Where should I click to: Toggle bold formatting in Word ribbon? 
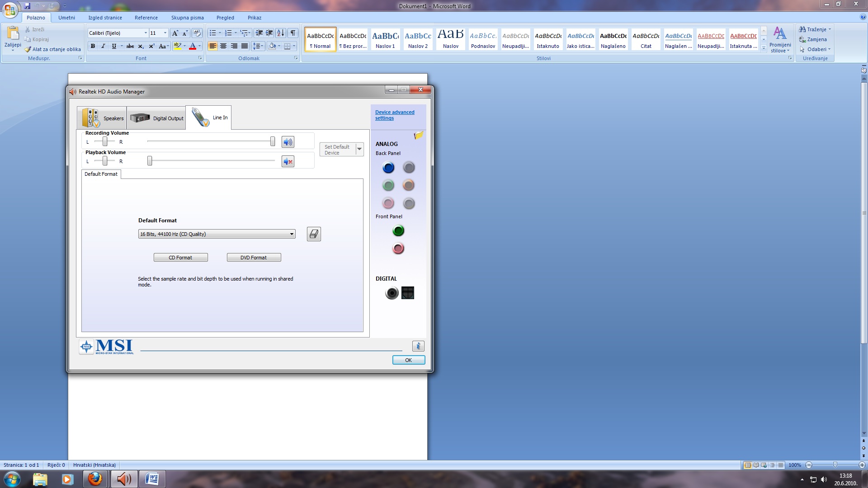(93, 46)
